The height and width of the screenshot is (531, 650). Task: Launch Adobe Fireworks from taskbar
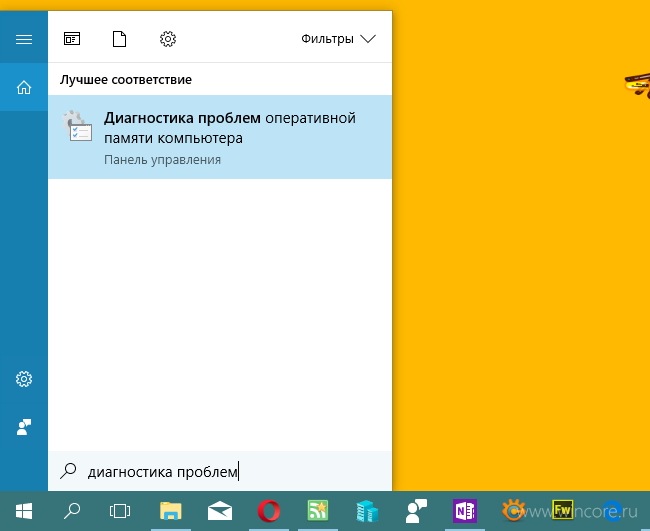pyautogui.click(x=563, y=509)
